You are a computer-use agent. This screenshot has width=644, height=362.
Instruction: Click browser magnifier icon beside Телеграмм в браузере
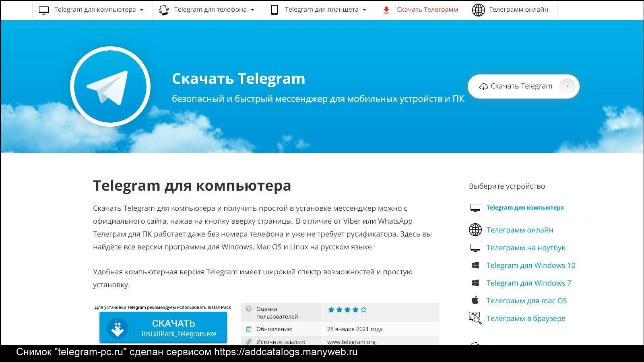point(475,318)
